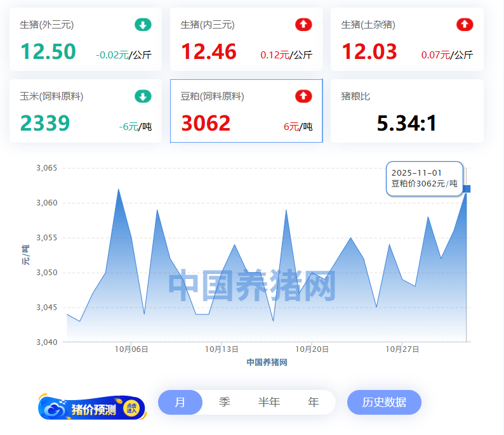Select the 月 time range
Image resolution: width=504 pixels, height=435 pixels.
point(180,403)
